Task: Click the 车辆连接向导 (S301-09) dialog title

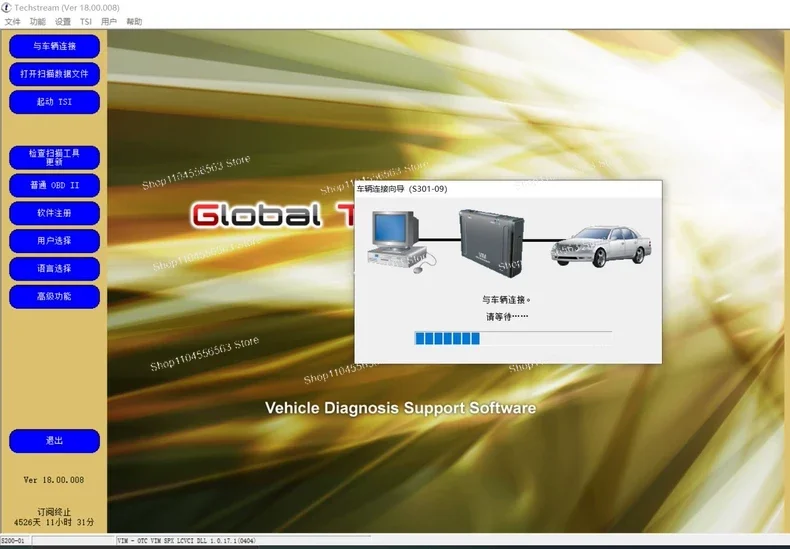Action: 402,189
